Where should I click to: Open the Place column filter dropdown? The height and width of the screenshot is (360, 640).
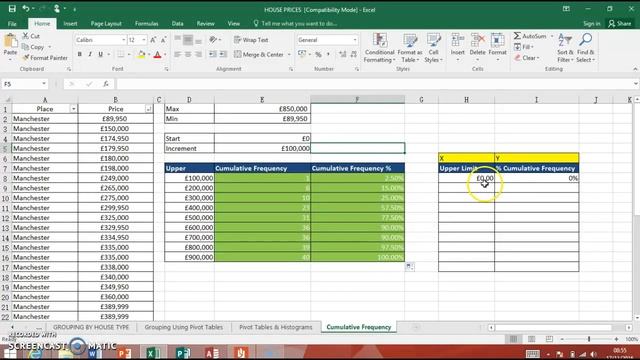tap(73, 109)
